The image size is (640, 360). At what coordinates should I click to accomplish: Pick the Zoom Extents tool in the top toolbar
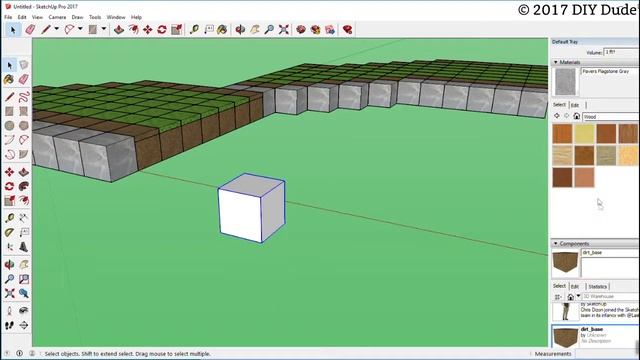(284, 29)
